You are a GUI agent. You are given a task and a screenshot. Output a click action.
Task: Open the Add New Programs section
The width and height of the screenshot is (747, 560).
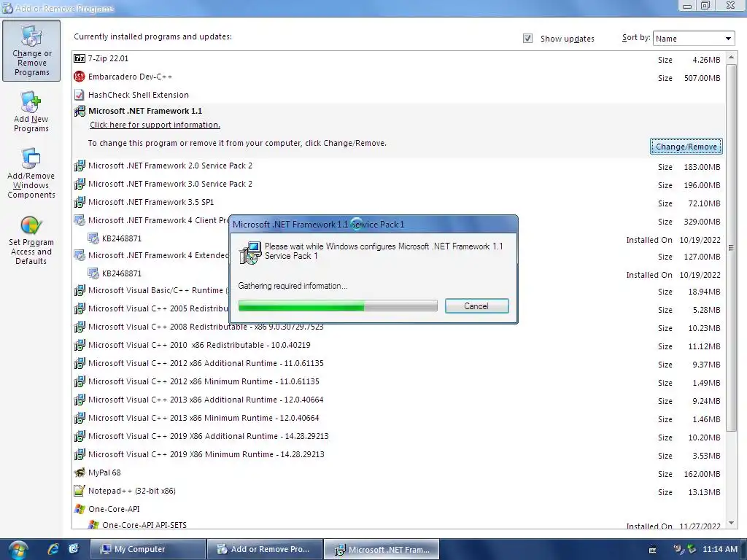tap(31, 112)
